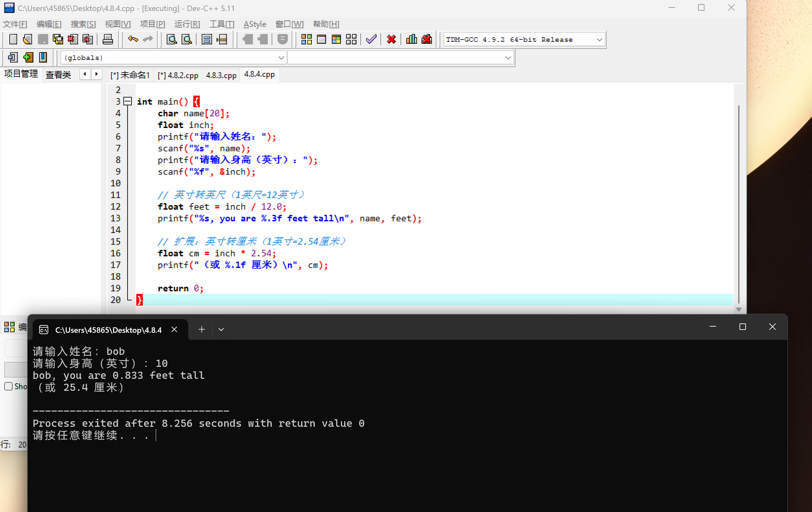The height and width of the screenshot is (512, 812).
Task: Toggle the Sho checkbox at bottom-left
Action: click(x=8, y=386)
